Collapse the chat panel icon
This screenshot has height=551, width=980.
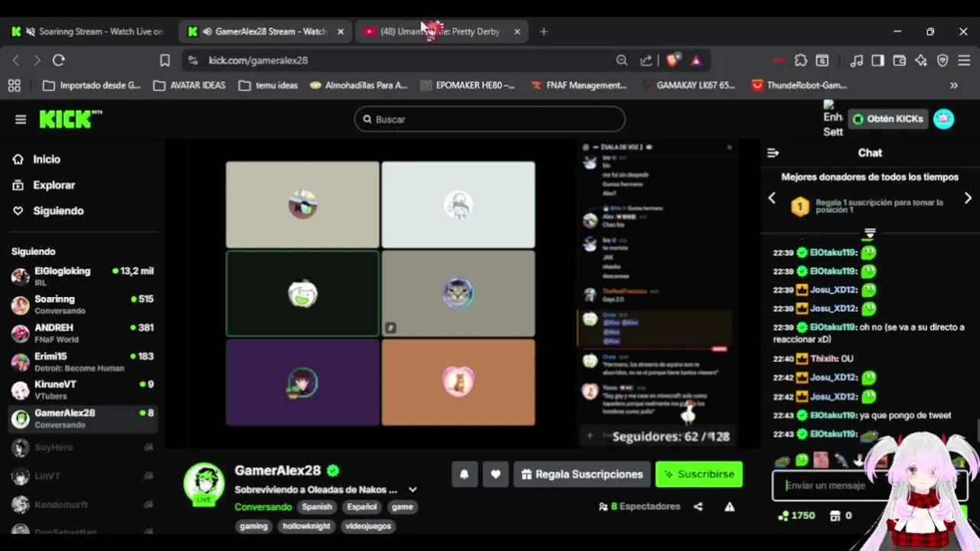click(773, 153)
